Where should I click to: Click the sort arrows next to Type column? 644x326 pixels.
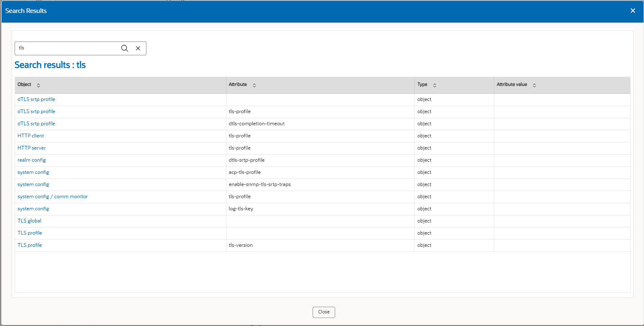[x=434, y=85]
